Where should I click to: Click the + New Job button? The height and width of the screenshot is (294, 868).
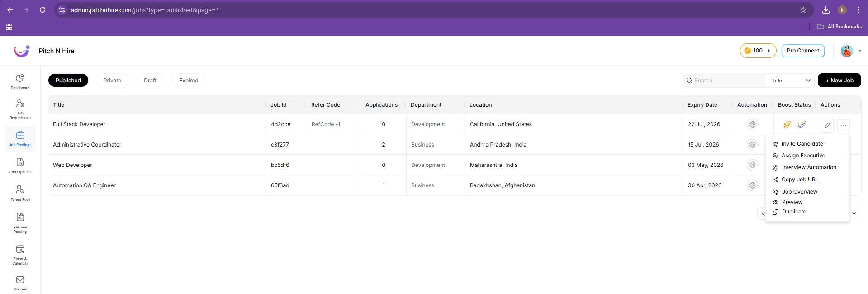click(839, 81)
